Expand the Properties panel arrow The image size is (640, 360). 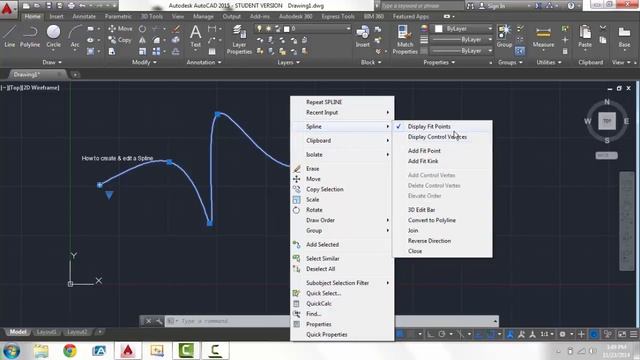(x=453, y=62)
